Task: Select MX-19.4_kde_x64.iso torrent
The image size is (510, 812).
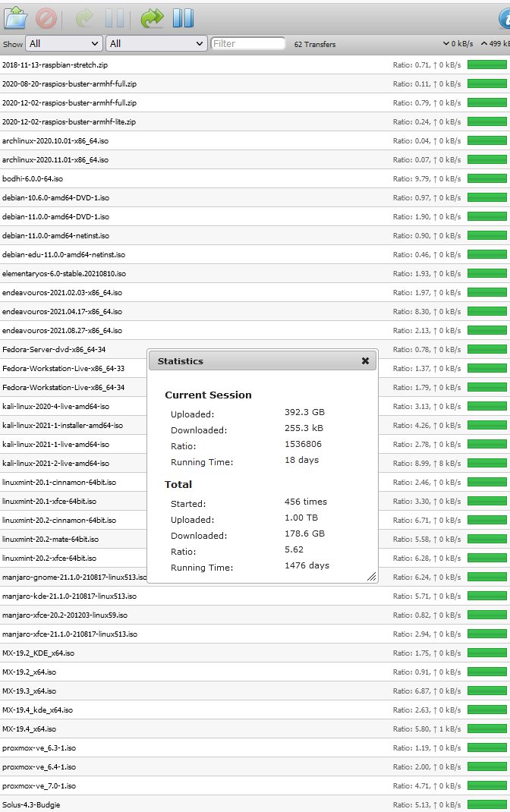Action: click(x=255, y=710)
